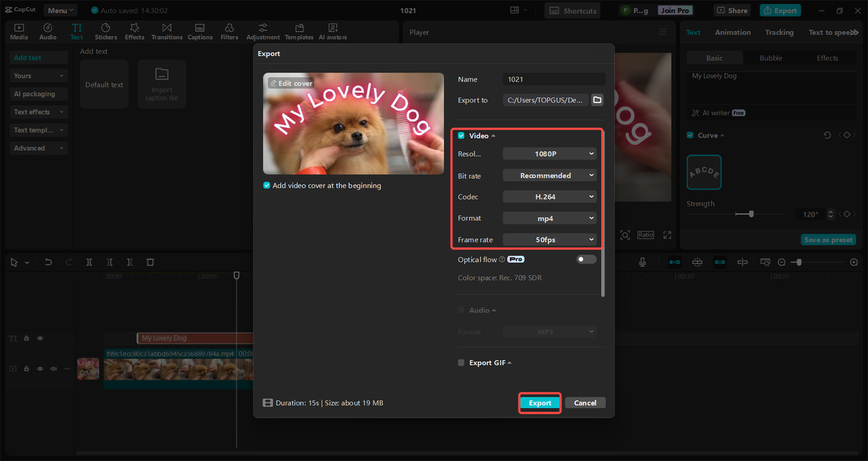Open the Format mp4 dropdown
This screenshot has width=868, height=461.
click(x=550, y=218)
